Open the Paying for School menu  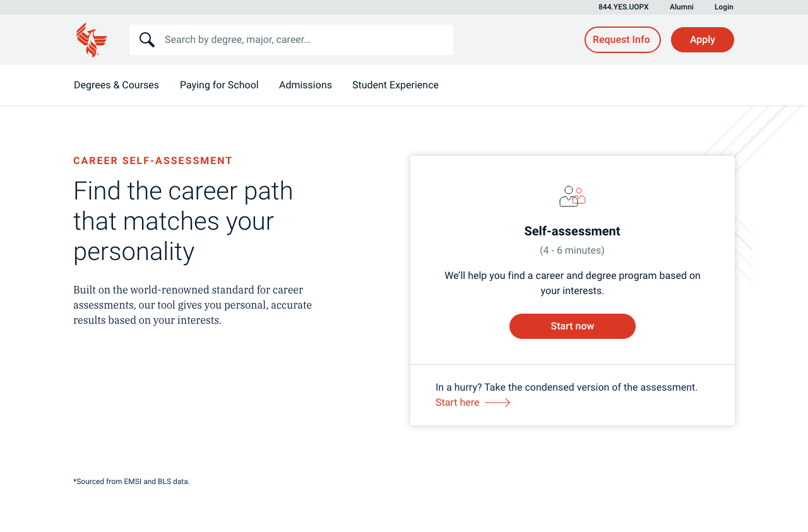(x=219, y=85)
